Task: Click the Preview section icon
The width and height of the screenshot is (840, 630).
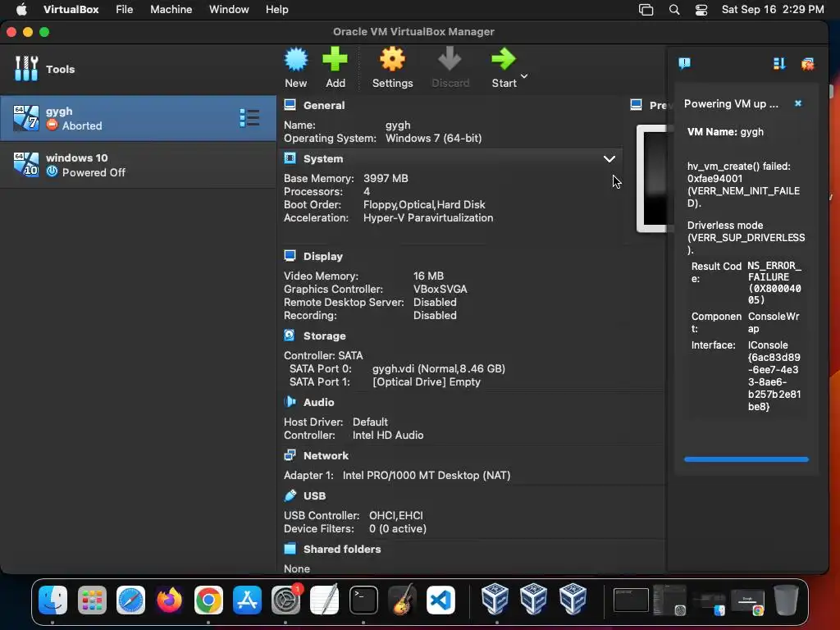Action: click(637, 105)
